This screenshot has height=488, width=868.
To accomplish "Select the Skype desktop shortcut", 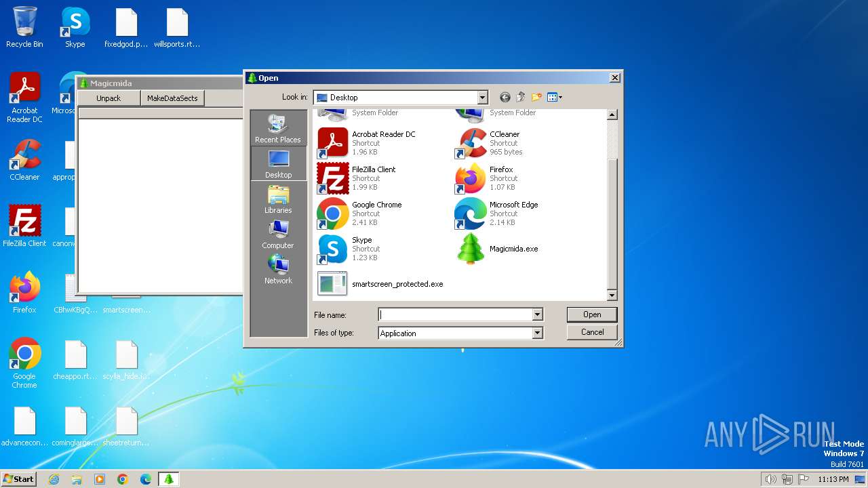I will pos(75,27).
